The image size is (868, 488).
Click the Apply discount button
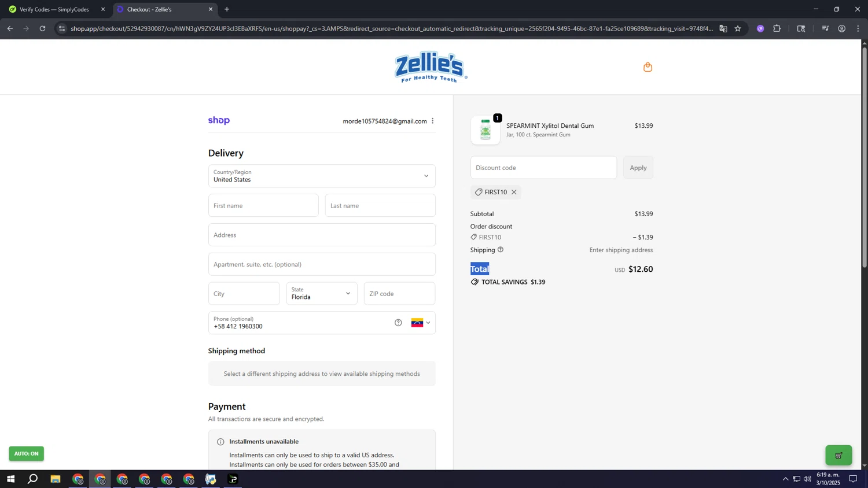click(x=638, y=168)
